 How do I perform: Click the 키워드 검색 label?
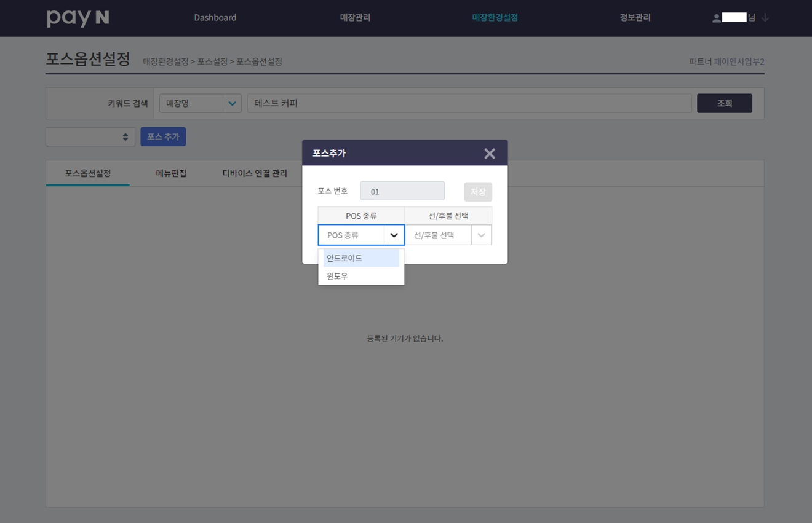click(128, 103)
